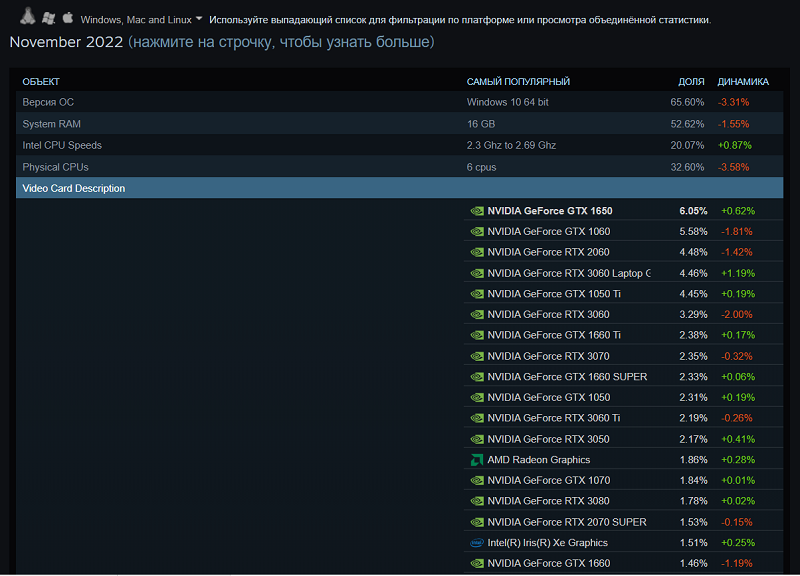Click the -1.55% change for System RAM
This screenshot has height=576, width=800.
click(x=733, y=124)
